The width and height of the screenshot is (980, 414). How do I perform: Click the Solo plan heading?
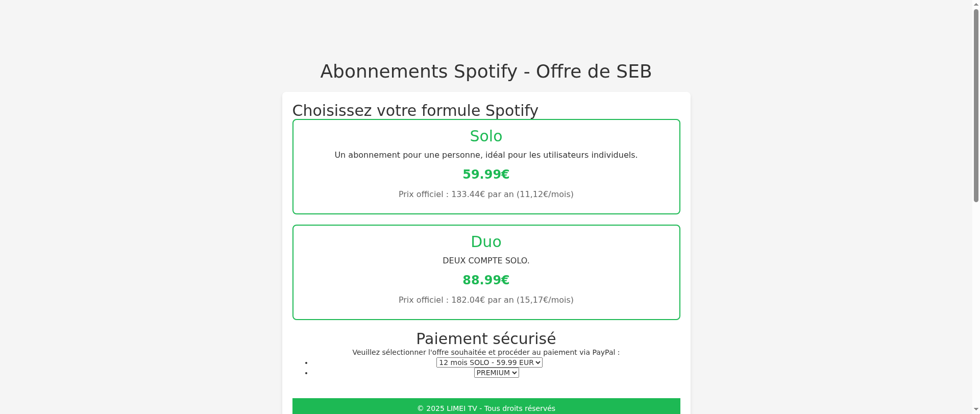[x=486, y=136]
